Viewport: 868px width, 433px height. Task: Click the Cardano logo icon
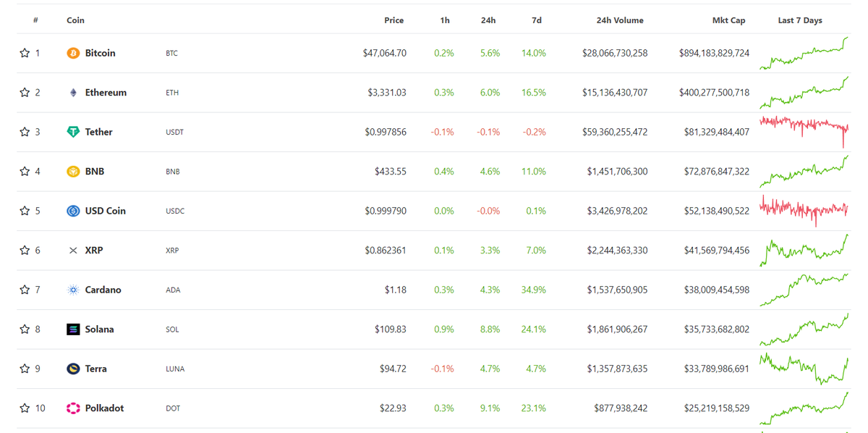[73, 290]
